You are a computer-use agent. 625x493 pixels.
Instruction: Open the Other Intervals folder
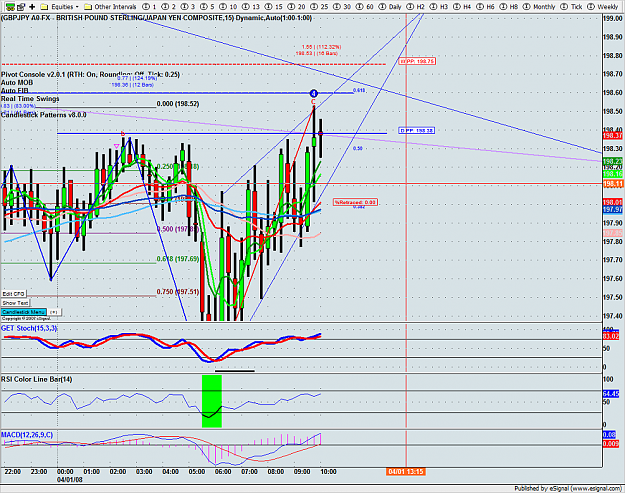tap(110, 7)
